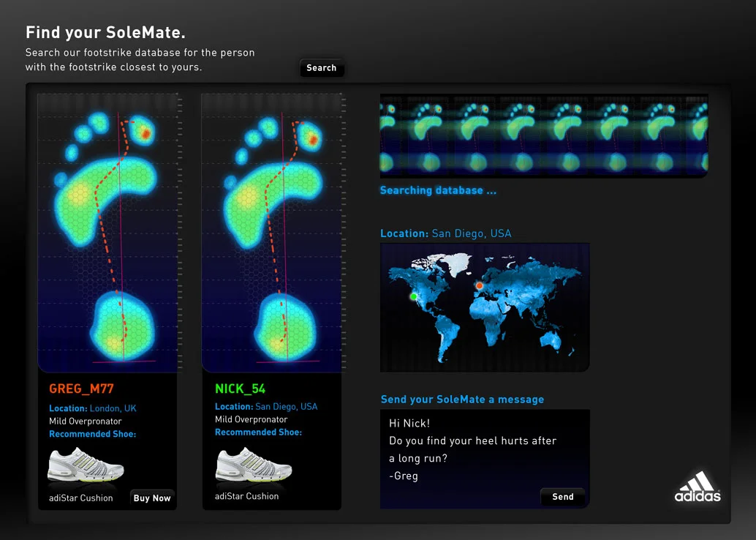Screen dimensions: 756x540
Task: Open GREG_M77's footstrike pressure map
Action: tap(108, 233)
